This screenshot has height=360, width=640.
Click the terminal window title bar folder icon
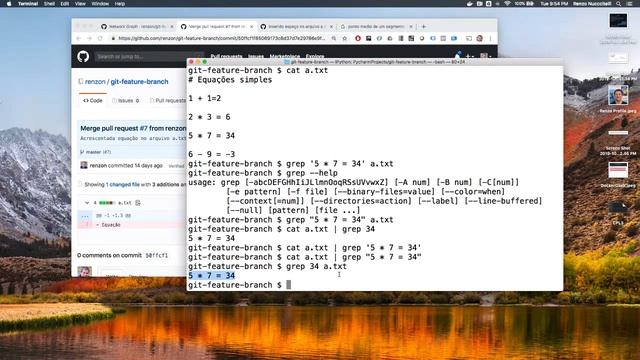tap(287, 62)
